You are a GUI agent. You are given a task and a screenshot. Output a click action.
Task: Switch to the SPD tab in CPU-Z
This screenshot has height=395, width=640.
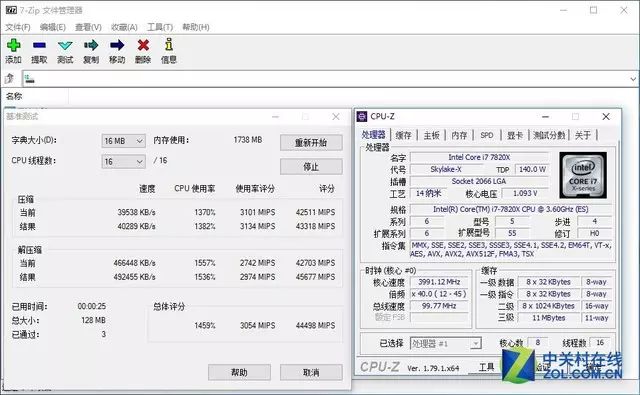point(487,135)
